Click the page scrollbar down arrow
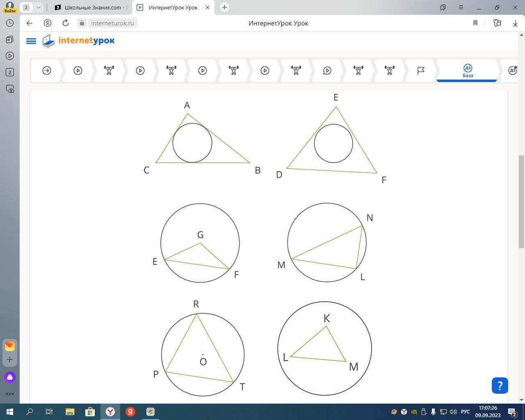The width and height of the screenshot is (525, 420). (521, 400)
